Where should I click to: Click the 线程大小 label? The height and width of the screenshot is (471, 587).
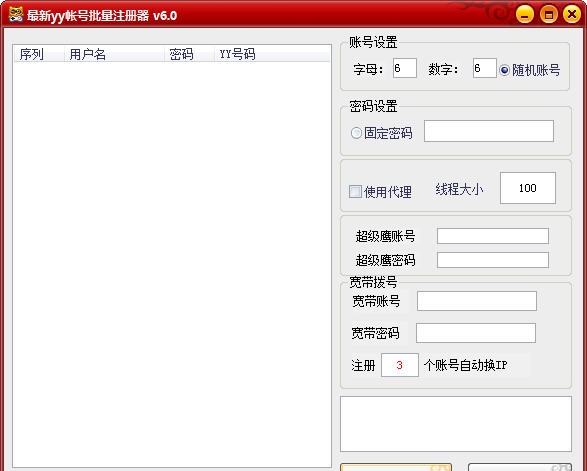pyautogui.click(x=459, y=189)
